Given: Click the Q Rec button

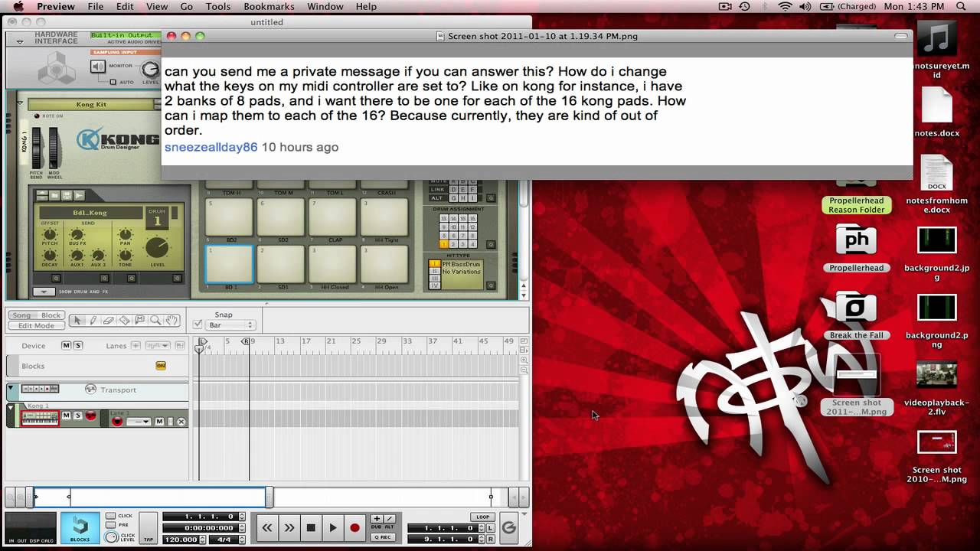Looking at the screenshot, I should [x=384, y=537].
